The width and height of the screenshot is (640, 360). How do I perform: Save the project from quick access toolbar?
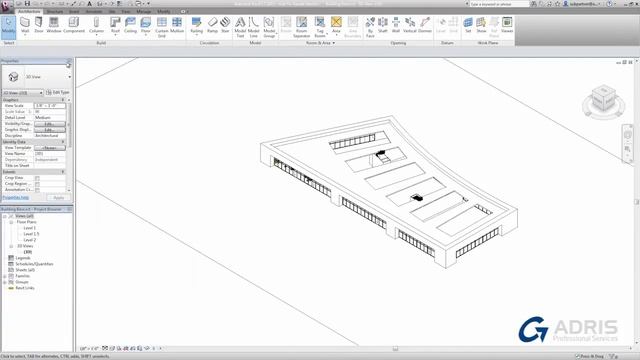(27, 4)
